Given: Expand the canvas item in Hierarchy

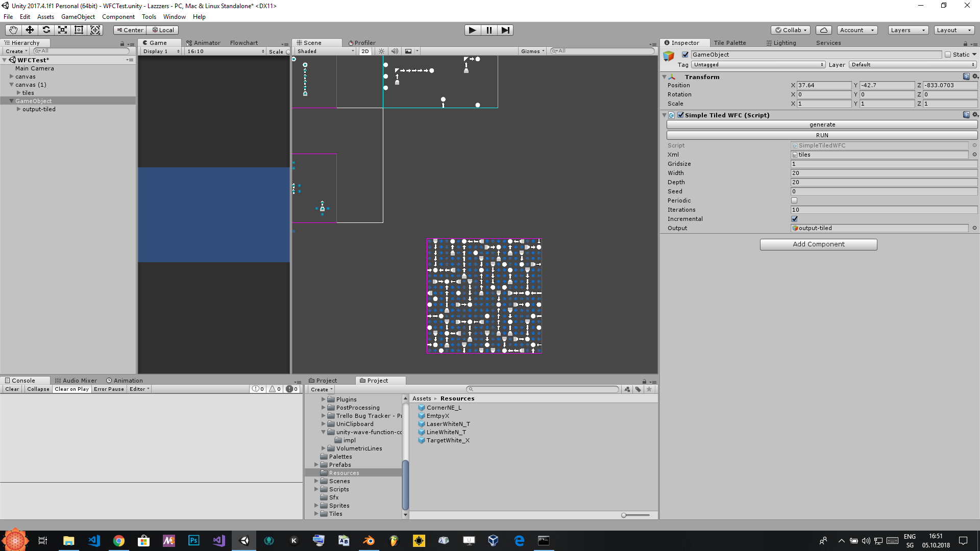Looking at the screenshot, I should coord(11,77).
